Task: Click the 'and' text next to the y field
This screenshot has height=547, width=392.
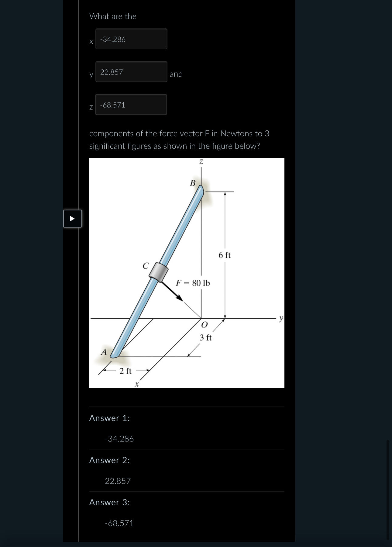Action: pyautogui.click(x=176, y=74)
